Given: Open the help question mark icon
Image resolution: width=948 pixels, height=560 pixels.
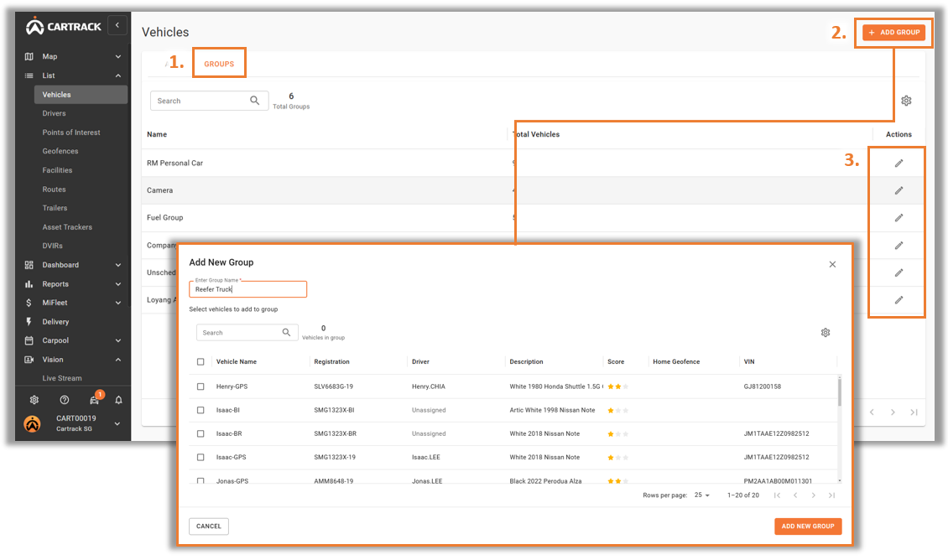Looking at the screenshot, I should tap(65, 400).
